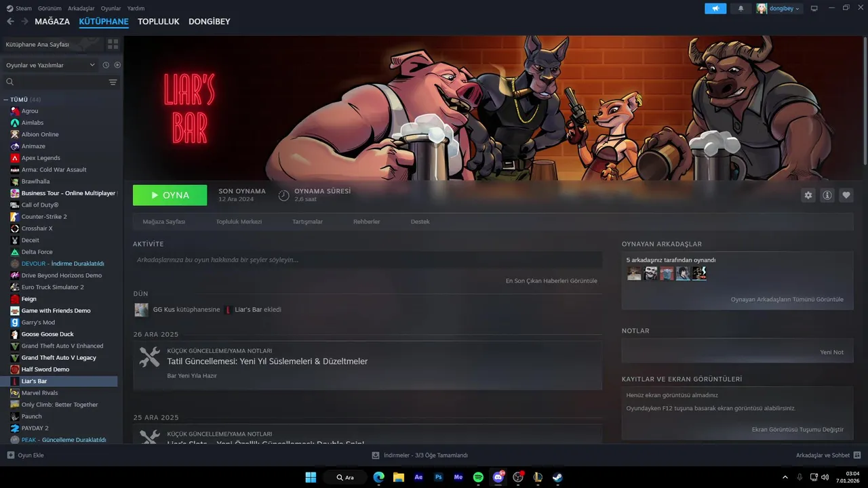Viewport: 868px width, 488px height.
Task: Click the activity status input field
Action: (x=368, y=260)
